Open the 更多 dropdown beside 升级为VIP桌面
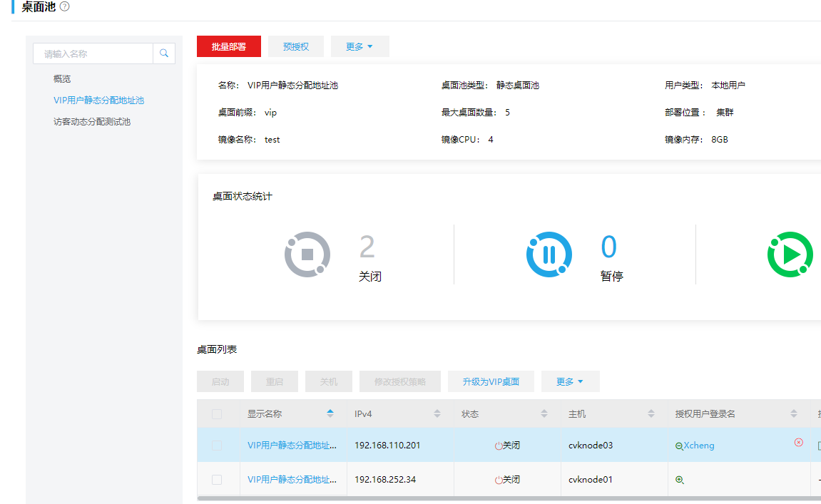Image resolution: width=821 pixels, height=504 pixels. 570,381
